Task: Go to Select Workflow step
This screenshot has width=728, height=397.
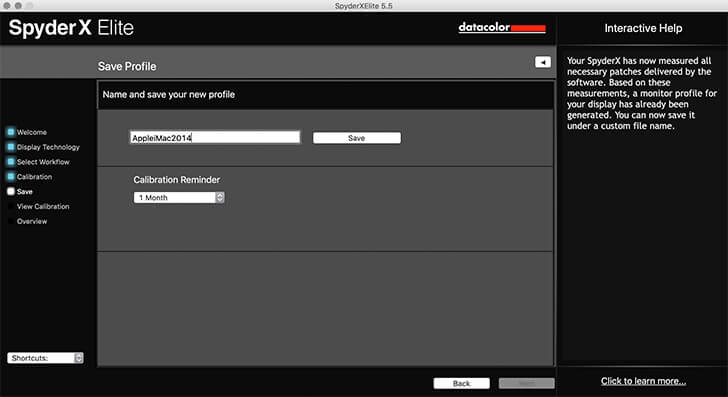Action: (43, 162)
